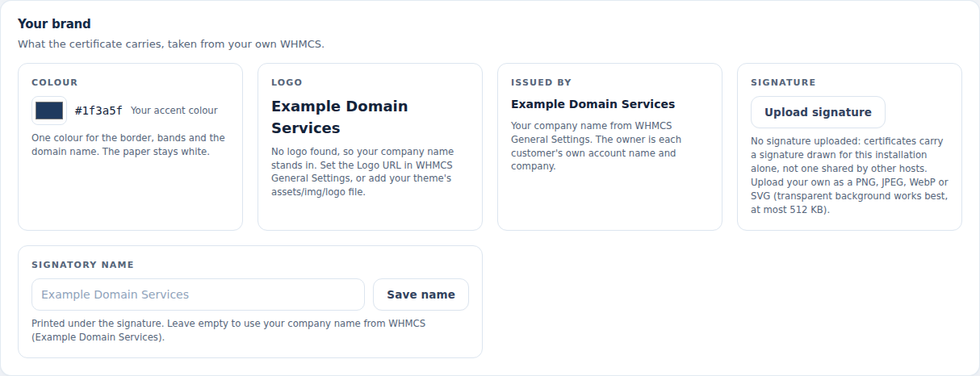
Task: Click the 'Printed under the signature' hint text
Action: [x=228, y=330]
